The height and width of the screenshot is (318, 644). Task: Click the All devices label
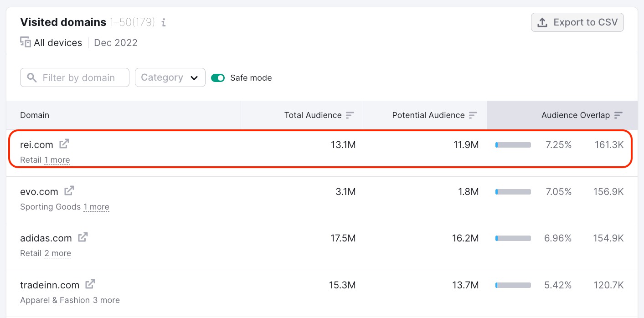point(58,43)
